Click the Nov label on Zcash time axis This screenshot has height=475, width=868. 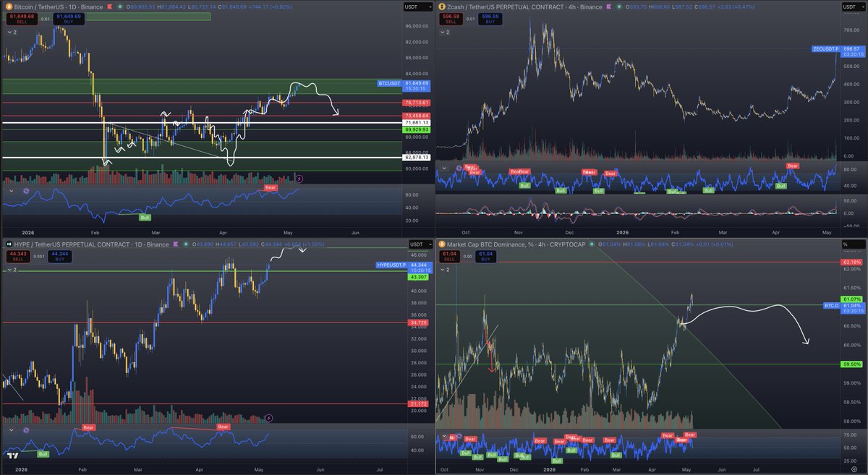coord(517,232)
